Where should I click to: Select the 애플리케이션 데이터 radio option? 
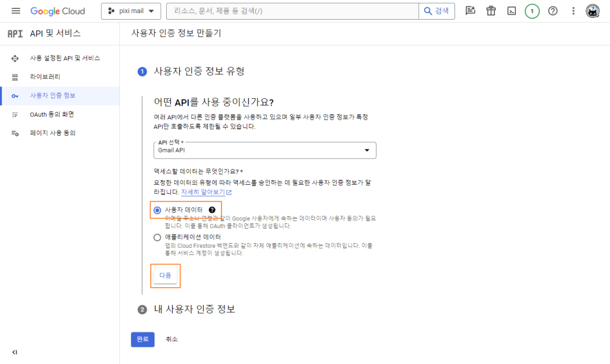tap(157, 237)
